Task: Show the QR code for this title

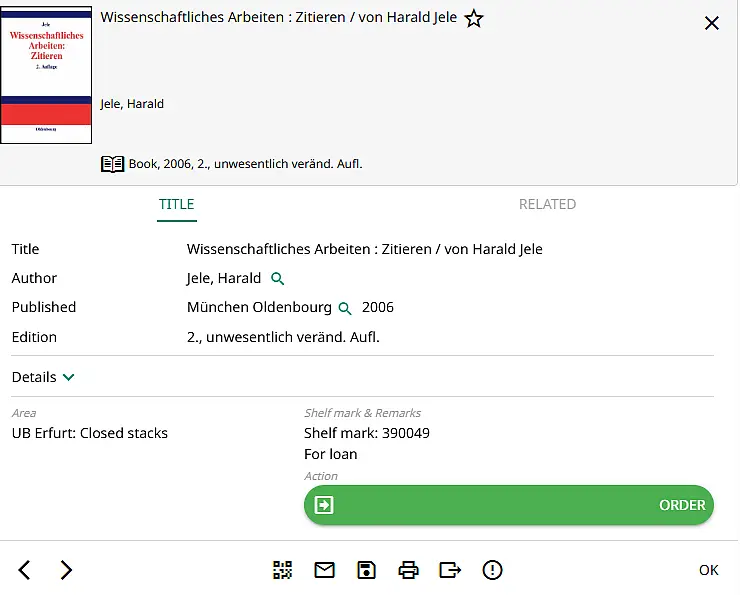Action: [x=283, y=570]
